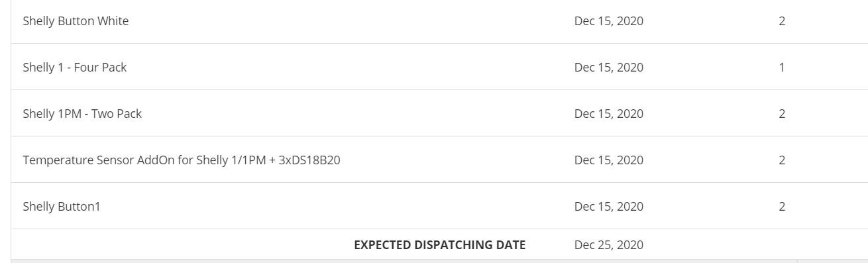This screenshot has height=263, width=868.
Task: Select quantity 2 for Shelly 1PM - Two Pack
Action: pos(782,114)
